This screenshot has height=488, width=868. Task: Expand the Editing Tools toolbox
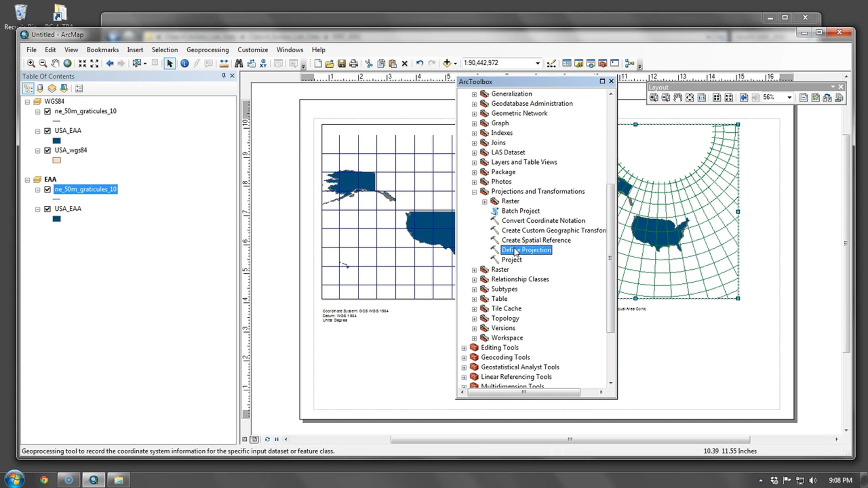point(464,348)
